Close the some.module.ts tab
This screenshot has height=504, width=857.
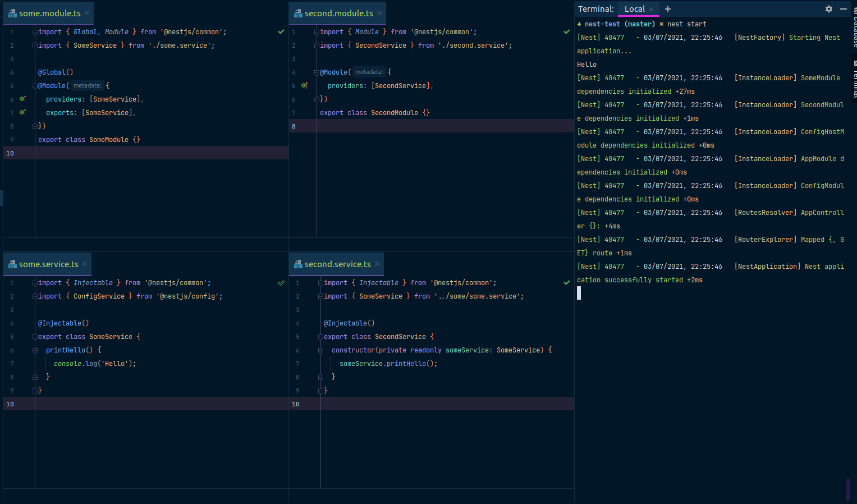click(x=87, y=13)
